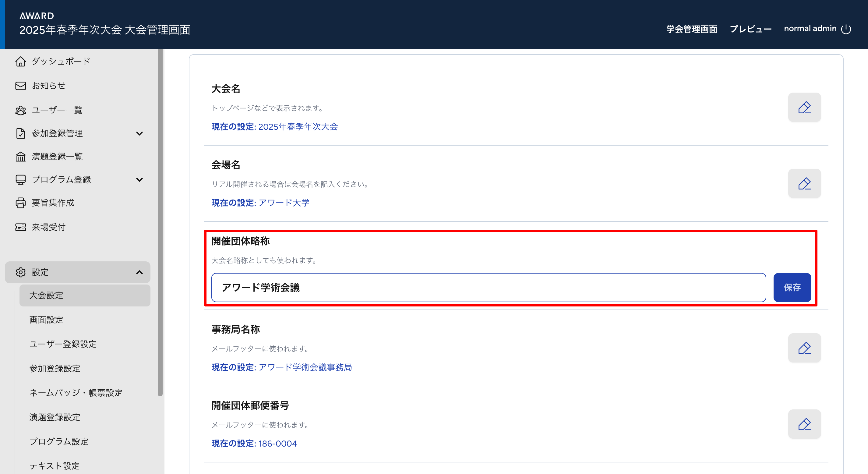The image size is (868, 474).
Task: Click the edit pencil for 会場名
Action: click(804, 183)
